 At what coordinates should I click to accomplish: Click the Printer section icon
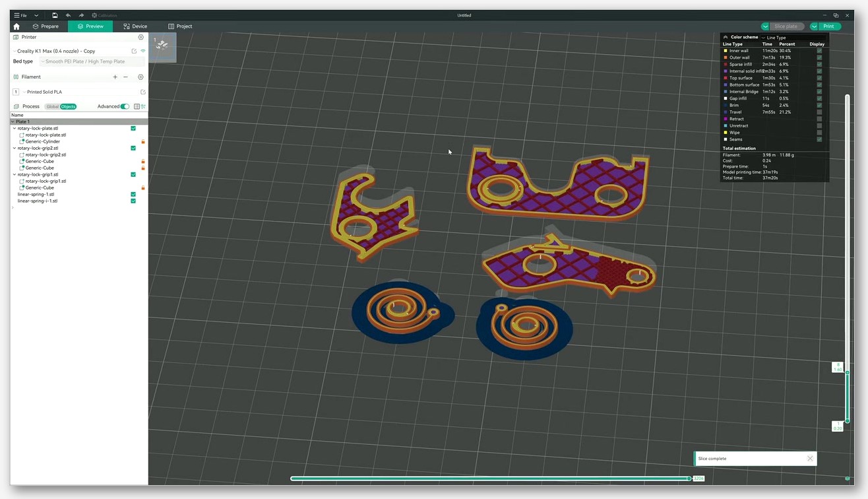(16, 37)
